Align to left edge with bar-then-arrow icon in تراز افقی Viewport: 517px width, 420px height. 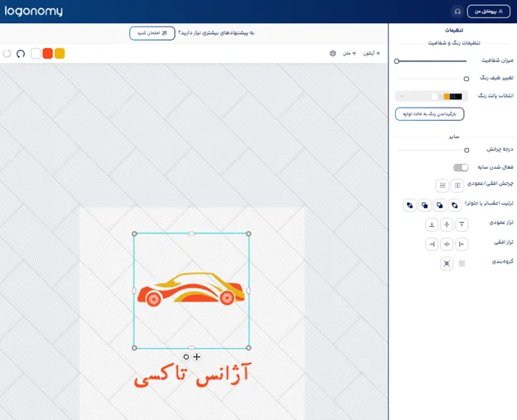(x=461, y=244)
